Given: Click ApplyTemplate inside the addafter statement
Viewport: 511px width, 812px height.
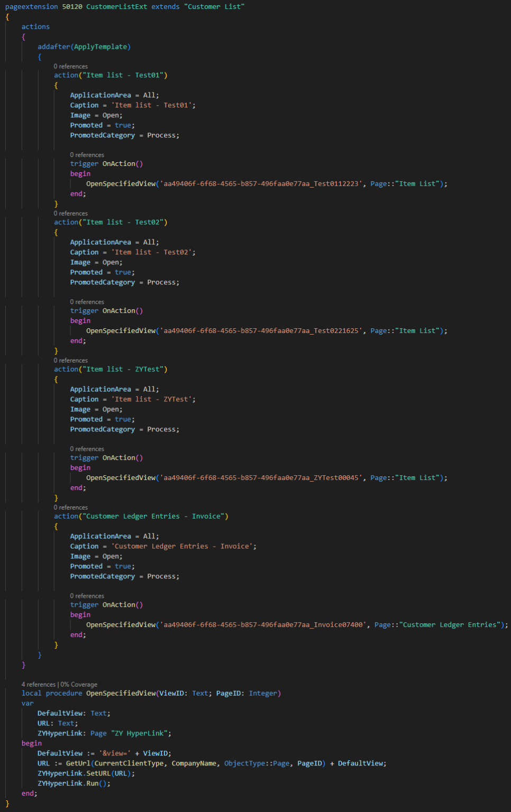Looking at the screenshot, I should coord(102,47).
